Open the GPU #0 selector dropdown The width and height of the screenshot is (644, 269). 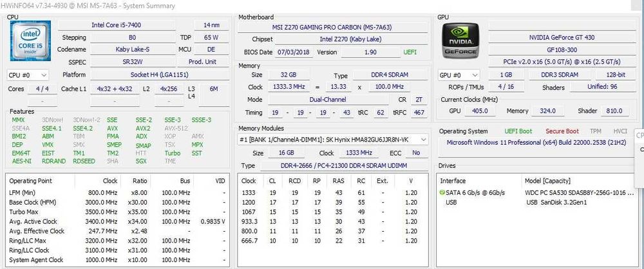point(459,75)
